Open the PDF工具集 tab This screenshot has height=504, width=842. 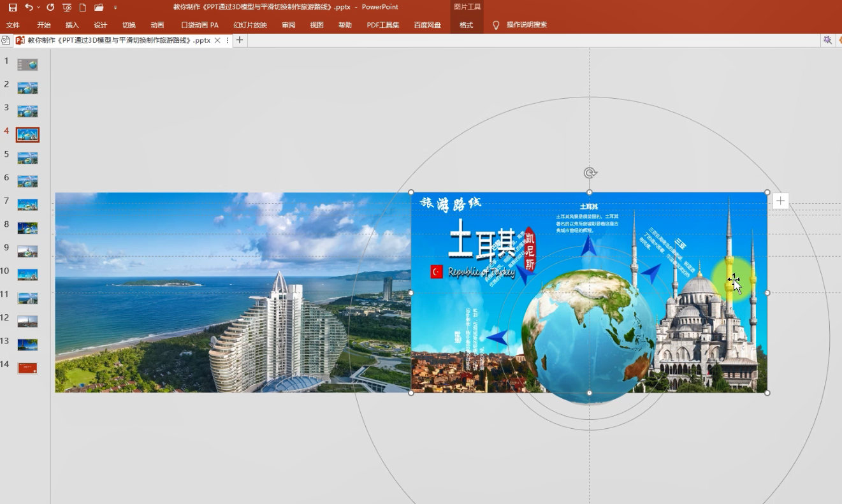[383, 25]
